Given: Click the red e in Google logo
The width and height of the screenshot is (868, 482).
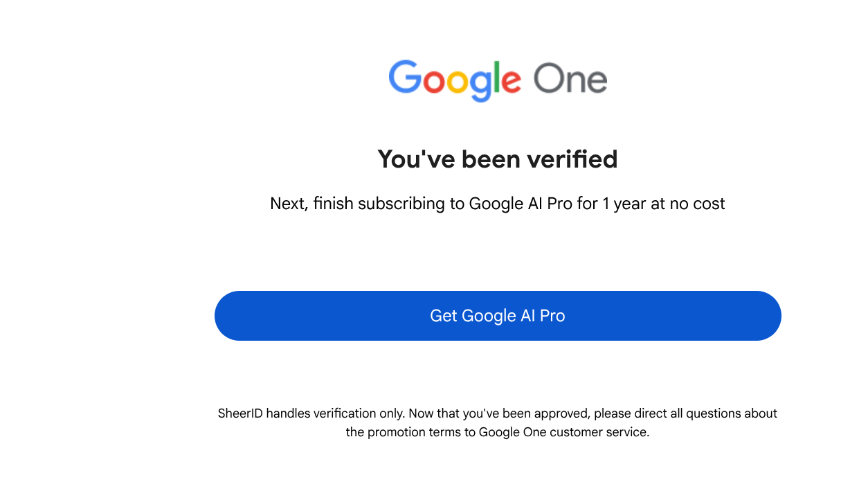Looking at the screenshot, I should point(511,82).
